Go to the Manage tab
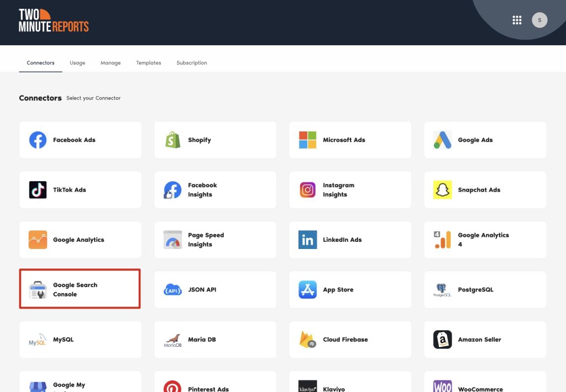The image size is (566, 392). tap(111, 63)
